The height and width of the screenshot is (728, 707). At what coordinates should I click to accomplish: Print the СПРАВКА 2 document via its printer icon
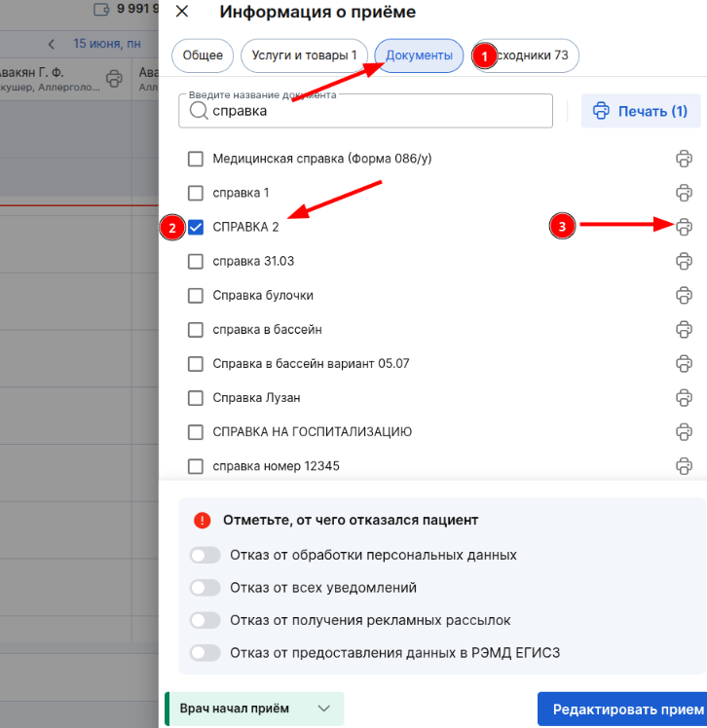[684, 227]
